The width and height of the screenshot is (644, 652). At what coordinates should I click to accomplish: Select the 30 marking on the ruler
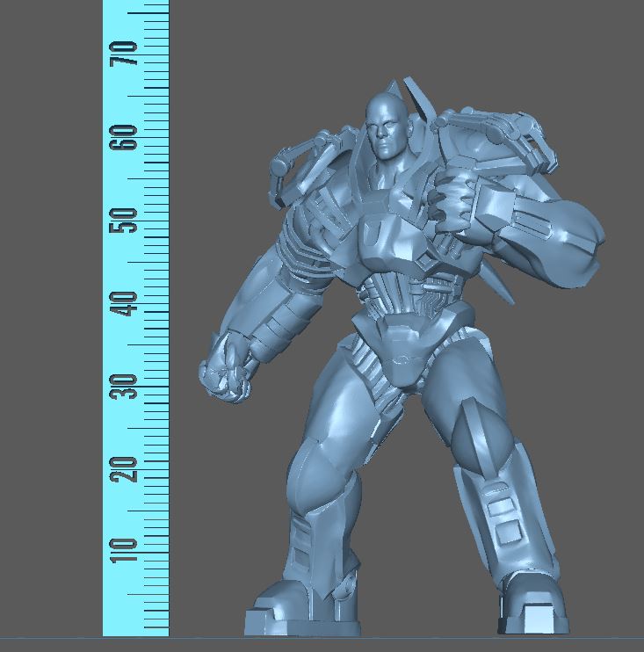pos(124,387)
